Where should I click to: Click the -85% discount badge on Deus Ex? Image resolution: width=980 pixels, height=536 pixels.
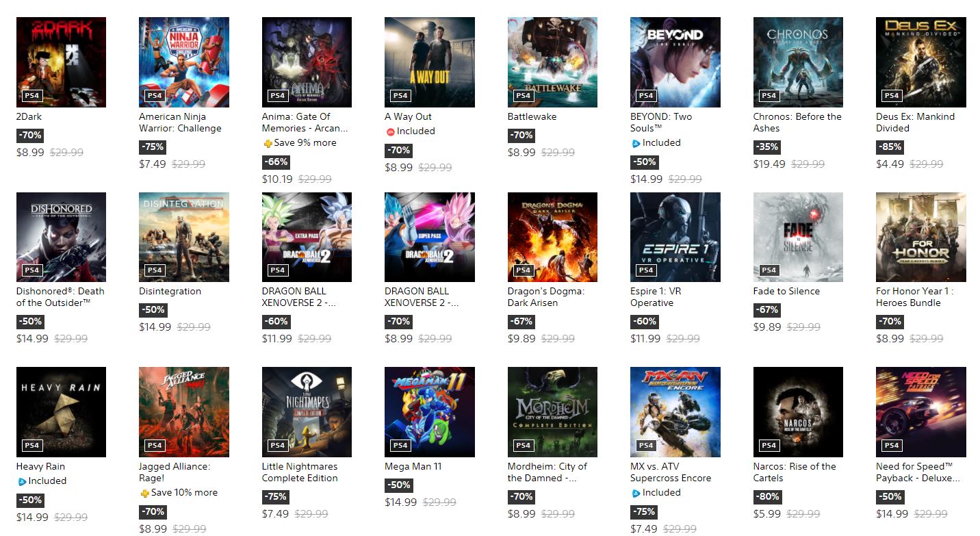pyautogui.click(x=890, y=146)
